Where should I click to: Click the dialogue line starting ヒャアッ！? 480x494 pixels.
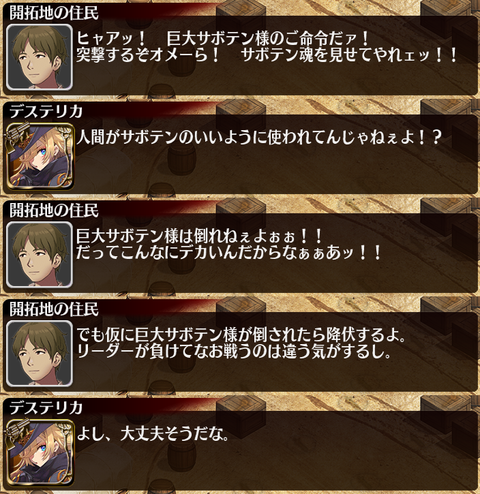[x=222, y=39]
